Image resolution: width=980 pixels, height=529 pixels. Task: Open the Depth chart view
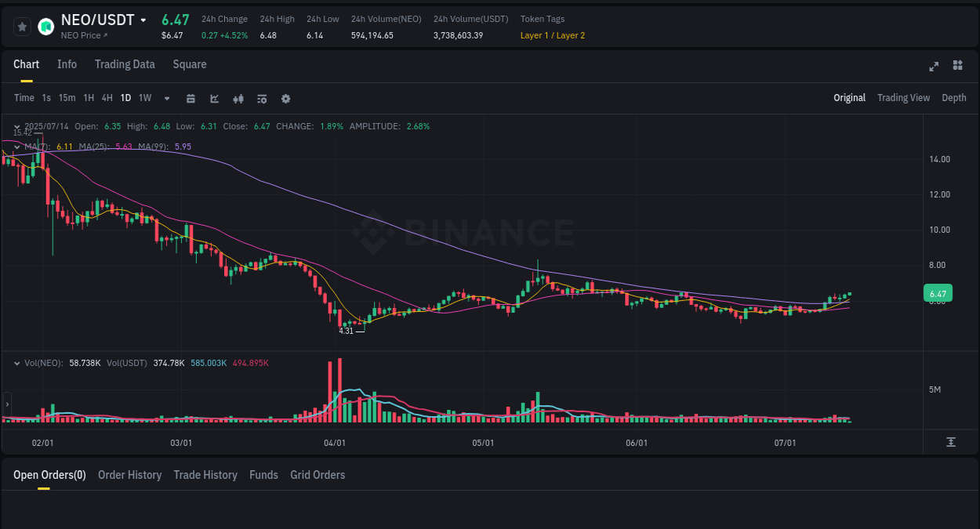tap(953, 98)
